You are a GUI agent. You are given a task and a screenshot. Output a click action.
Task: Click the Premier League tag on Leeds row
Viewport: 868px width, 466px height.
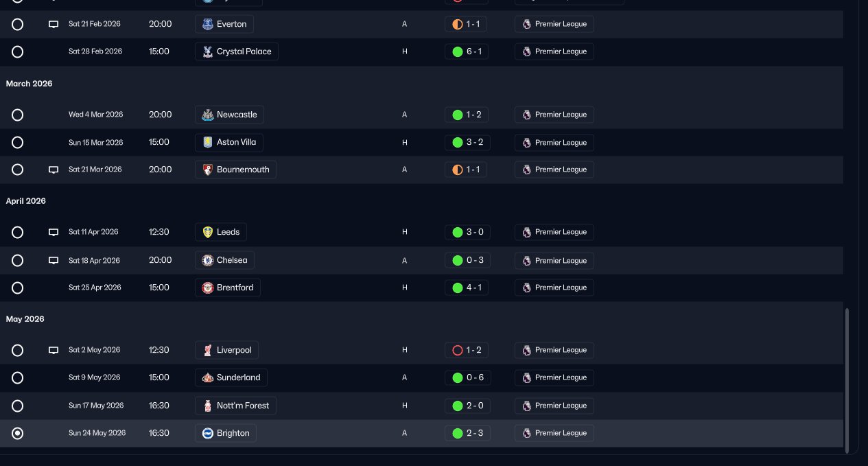tap(554, 232)
